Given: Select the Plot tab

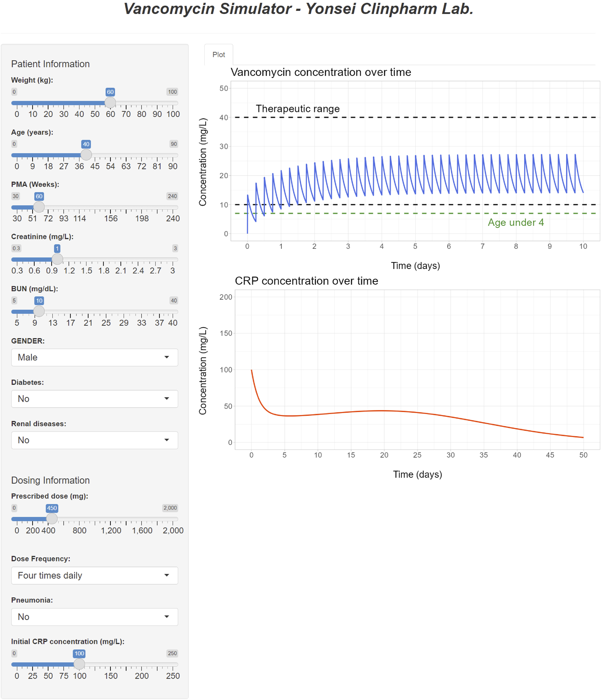Looking at the screenshot, I should tap(218, 55).
